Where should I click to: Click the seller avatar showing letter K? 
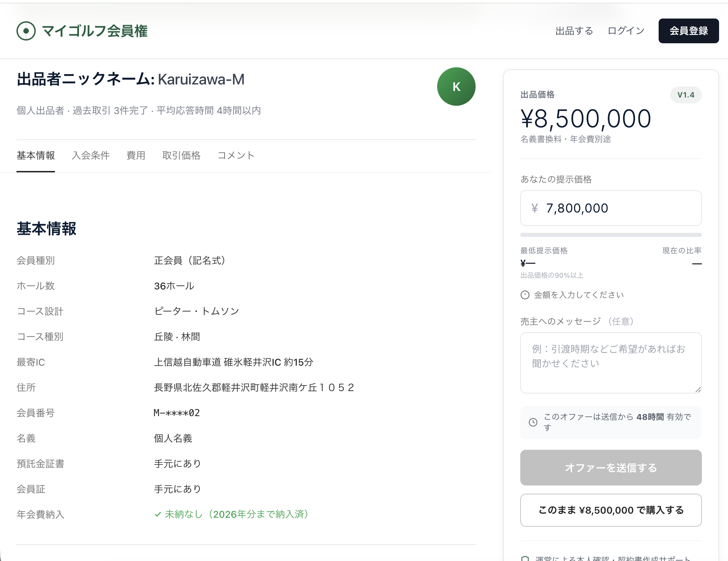coord(456,86)
